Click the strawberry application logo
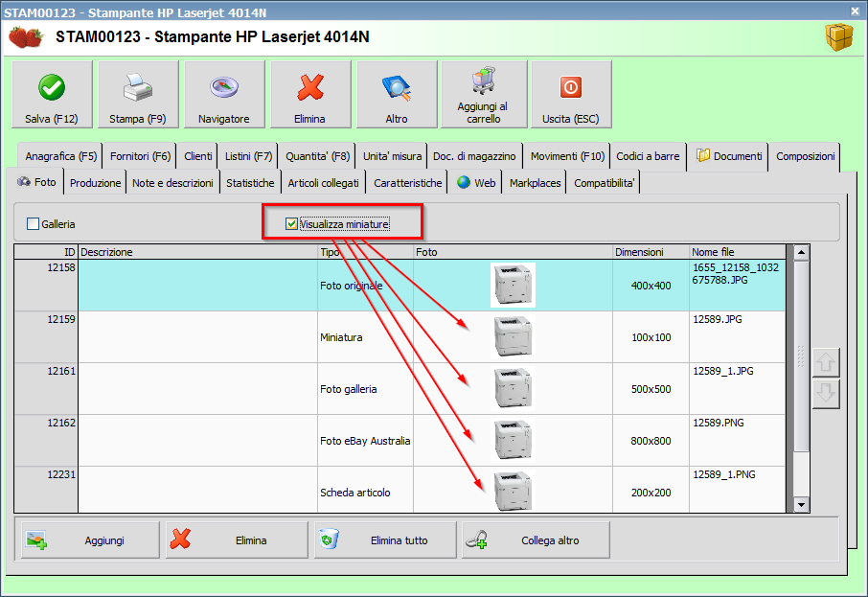Viewport: 868px width, 597px height. [x=26, y=37]
